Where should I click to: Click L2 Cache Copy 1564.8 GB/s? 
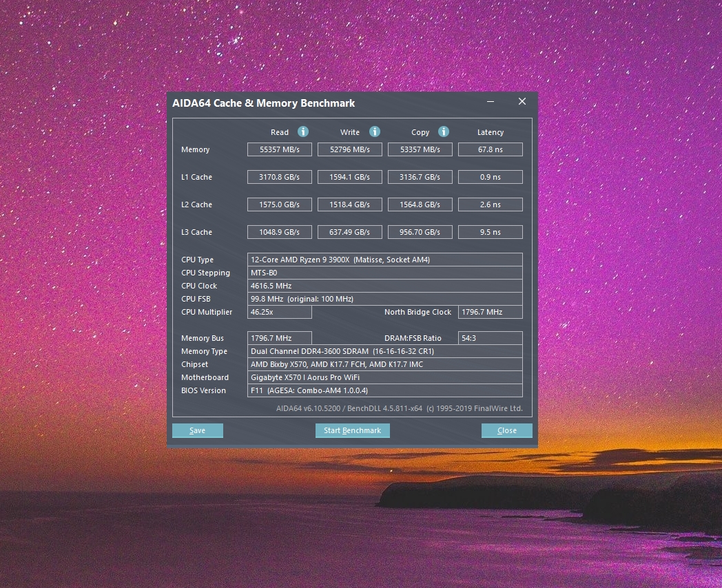click(420, 204)
